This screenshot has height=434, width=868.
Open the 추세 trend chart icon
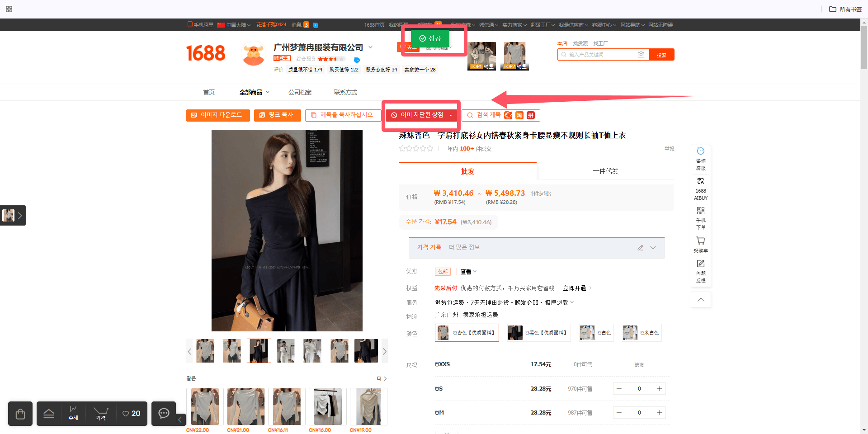(73, 413)
